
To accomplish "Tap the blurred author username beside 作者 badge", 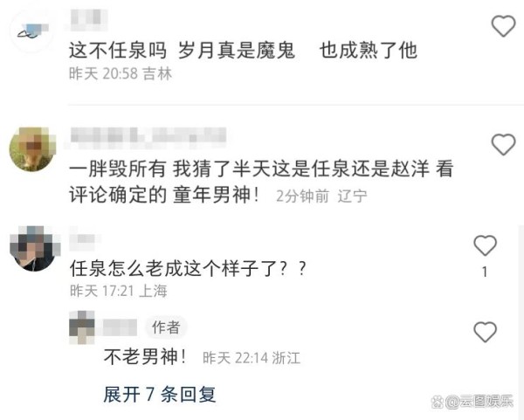I will coord(120,327).
